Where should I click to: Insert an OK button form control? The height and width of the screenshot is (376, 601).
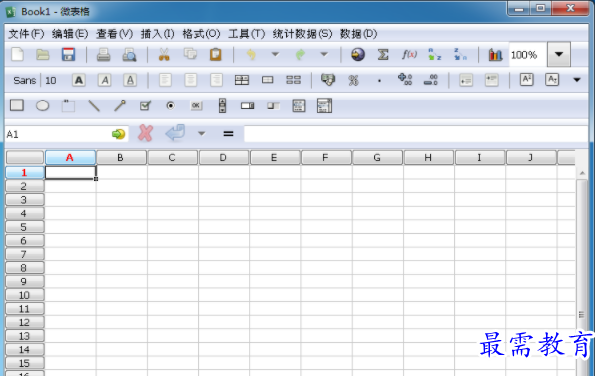click(196, 105)
